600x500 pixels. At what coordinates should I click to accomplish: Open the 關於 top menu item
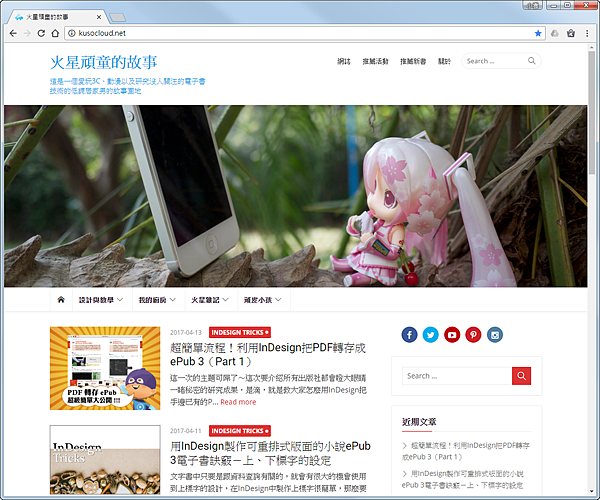coord(444,61)
